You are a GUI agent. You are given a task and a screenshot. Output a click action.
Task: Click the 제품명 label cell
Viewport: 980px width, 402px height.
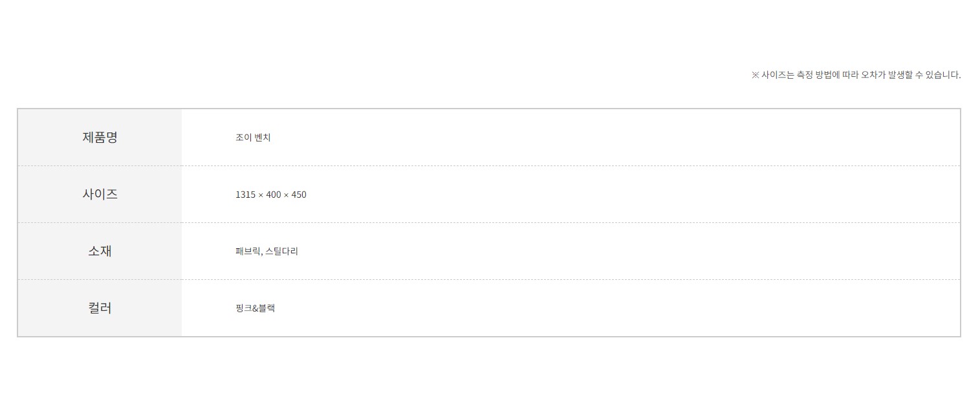click(x=100, y=138)
